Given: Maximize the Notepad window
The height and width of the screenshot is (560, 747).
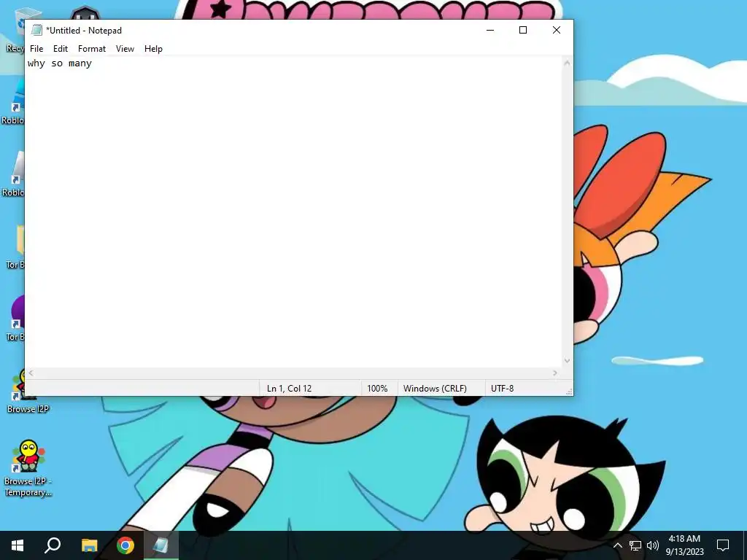Looking at the screenshot, I should [x=523, y=30].
